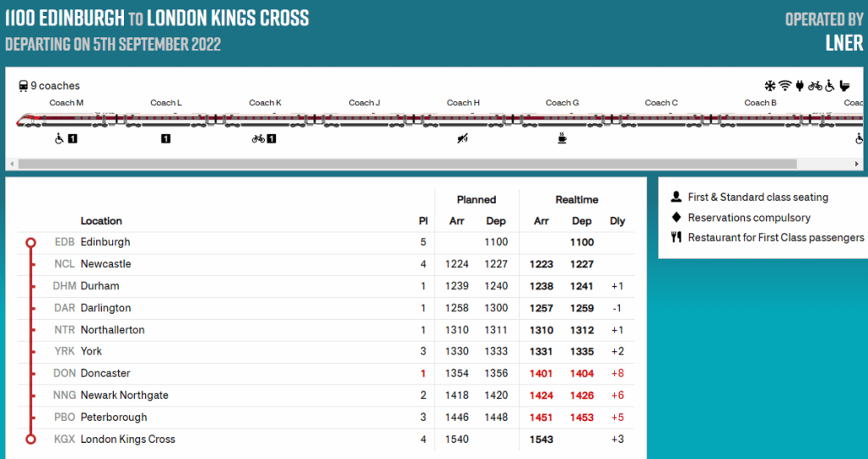Click the Location column header
This screenshot has width=868, height=459.
pyautogui.click(x=101, y=221)
